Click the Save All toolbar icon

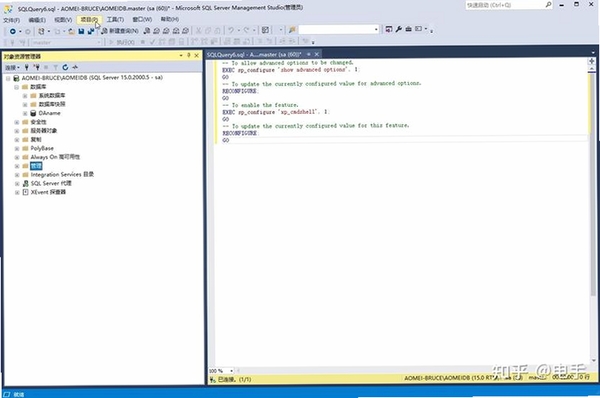91,31
